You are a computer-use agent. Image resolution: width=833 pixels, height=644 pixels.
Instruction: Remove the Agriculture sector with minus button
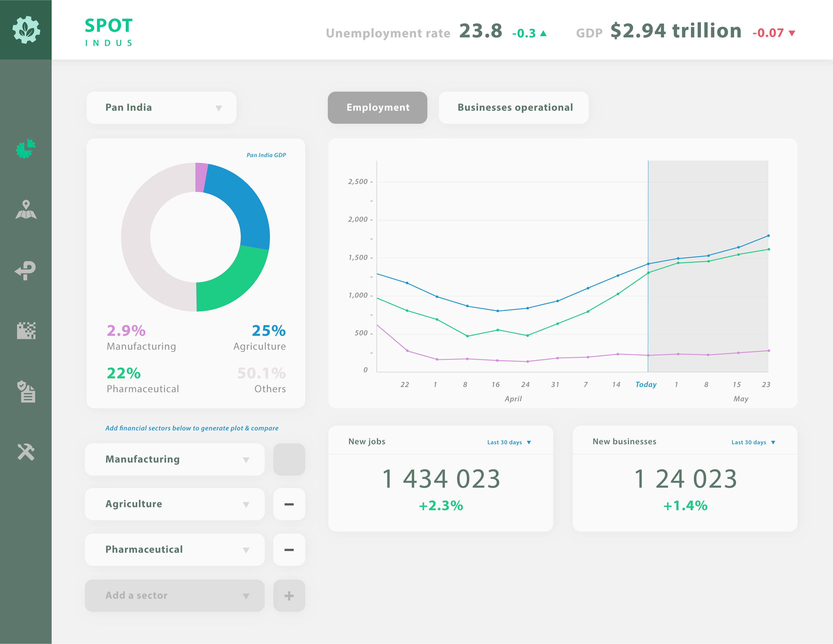(x=289, y=504)
